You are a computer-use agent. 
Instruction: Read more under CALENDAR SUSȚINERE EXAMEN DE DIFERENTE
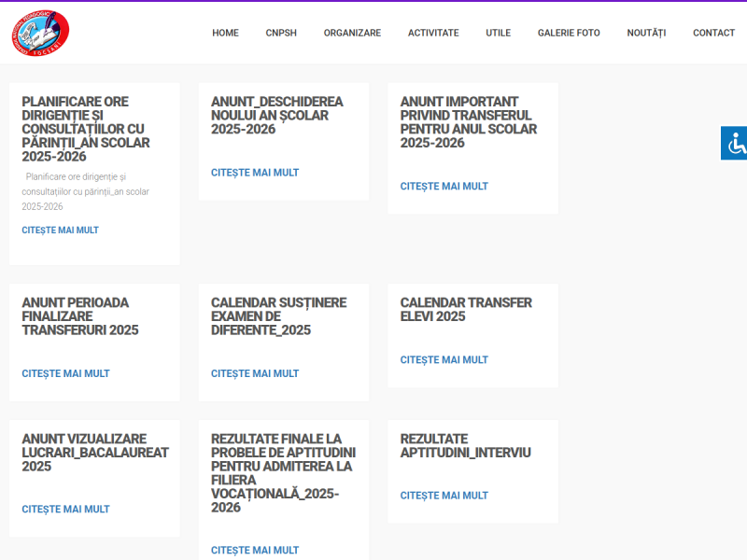point(254,373)
